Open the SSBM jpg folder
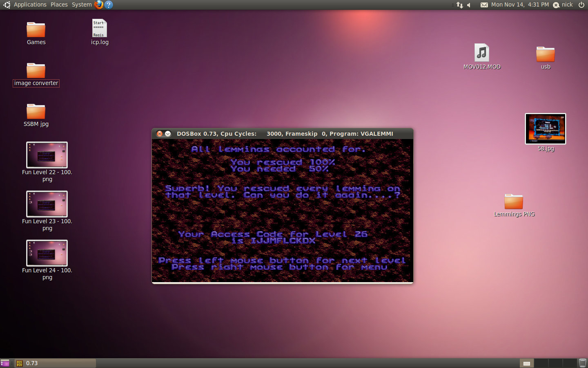The width and height of the screenshot is (588, 368). pyautogui.click(x=36, y=112)
